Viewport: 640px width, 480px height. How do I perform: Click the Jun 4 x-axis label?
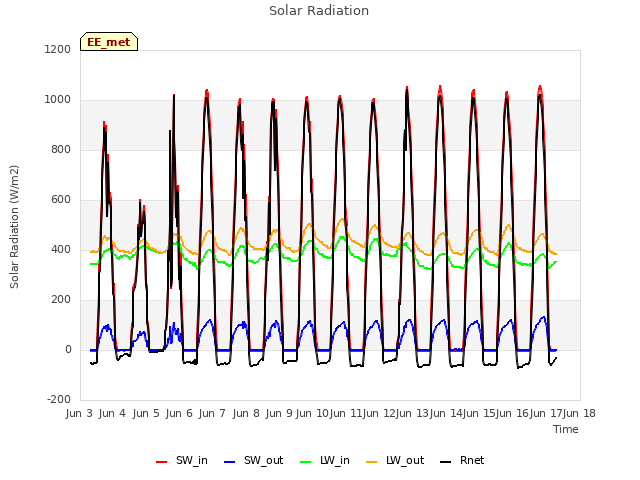point(112,413)
